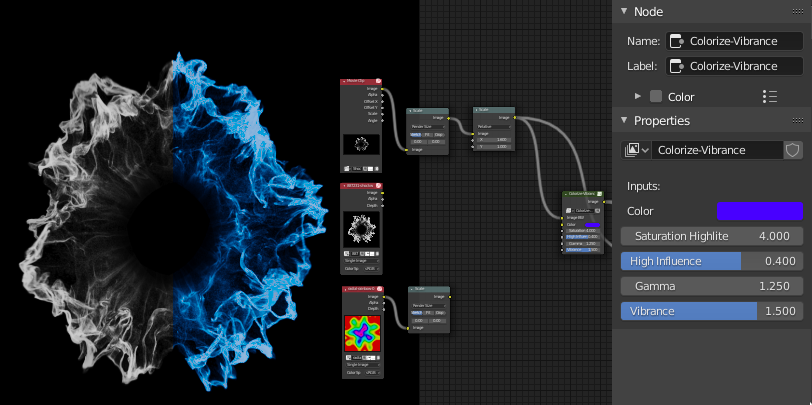
Task: Enable the custom node Color checkbox
Action: tap(656, 97)
